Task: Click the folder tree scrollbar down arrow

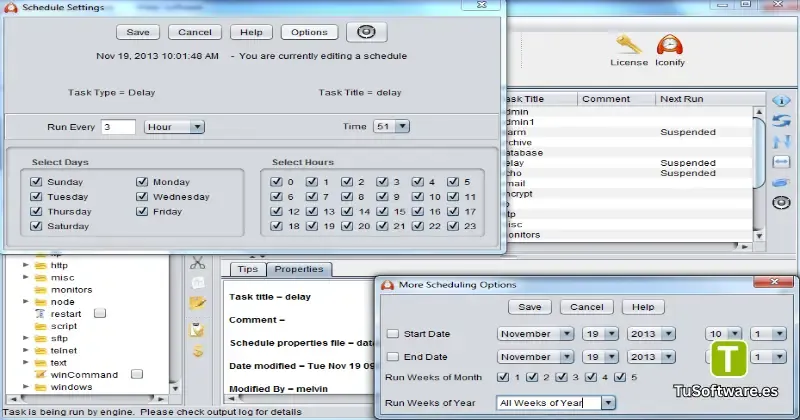Action: coord(175,388)
